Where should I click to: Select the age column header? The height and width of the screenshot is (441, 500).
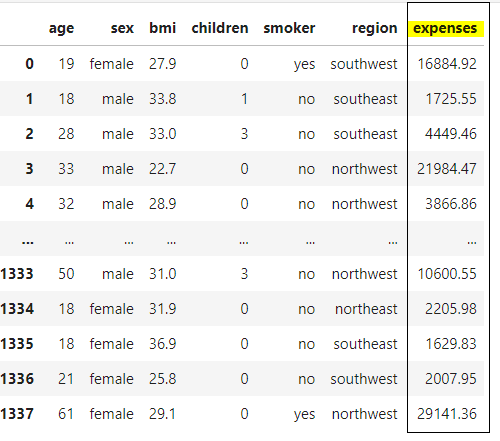[61, 29]
